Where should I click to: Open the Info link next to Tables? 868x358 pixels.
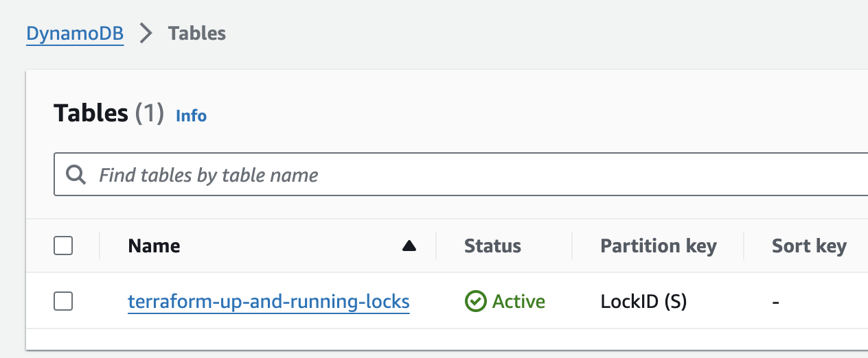pyautogui.click(x=191, y=116)
